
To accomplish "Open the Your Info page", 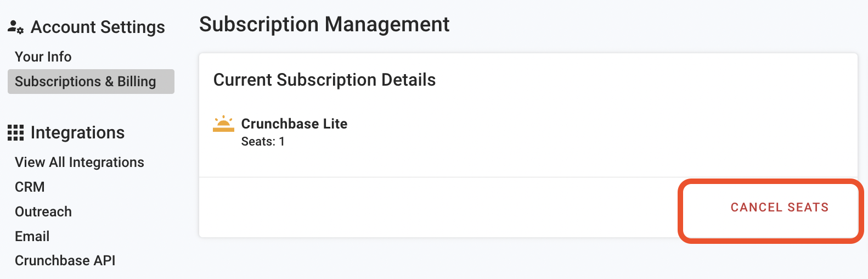I will point(43,57).
